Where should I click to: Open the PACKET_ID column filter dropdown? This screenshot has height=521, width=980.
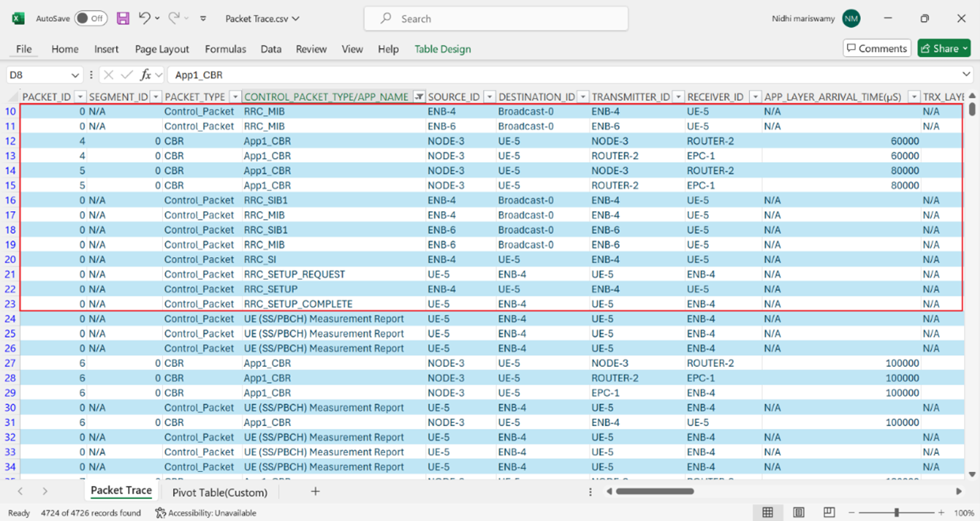79,96
